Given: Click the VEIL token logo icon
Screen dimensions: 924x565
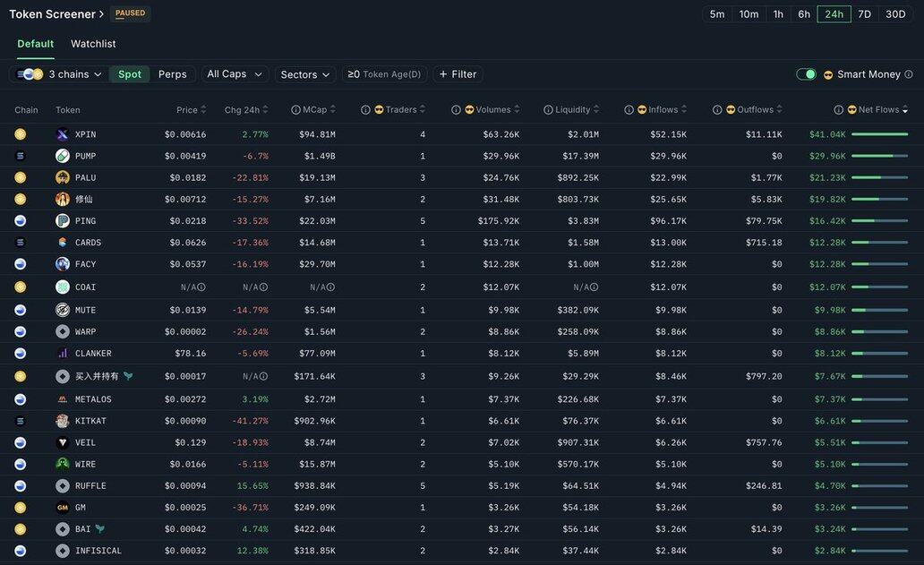Looking at the screenshot, I should pos(62,442).
